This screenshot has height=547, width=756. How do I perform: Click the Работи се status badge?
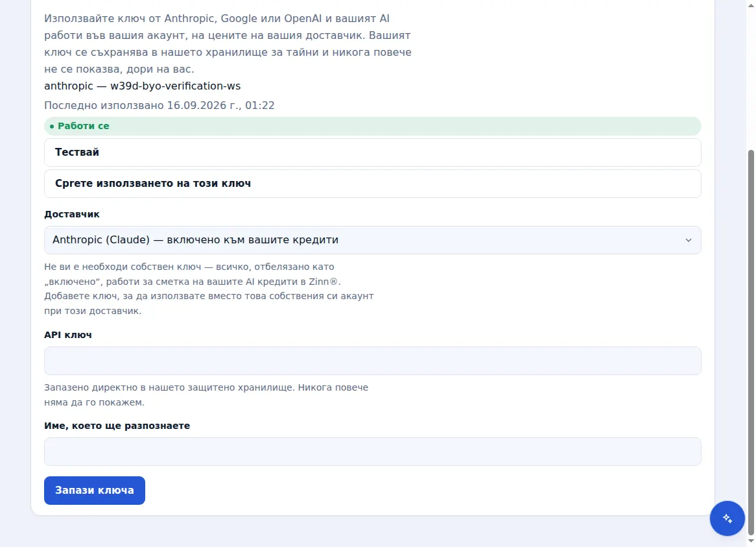pos(372,126)
